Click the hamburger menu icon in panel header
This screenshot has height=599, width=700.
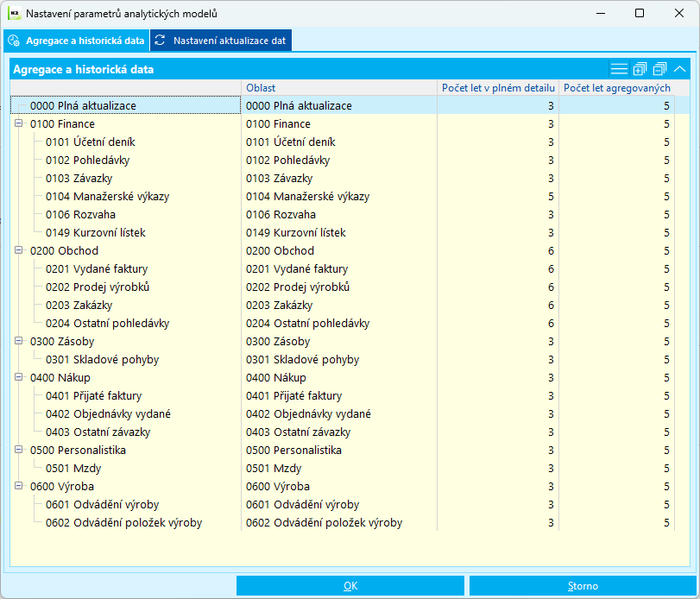pyautogui.click(x=619, y=69)
